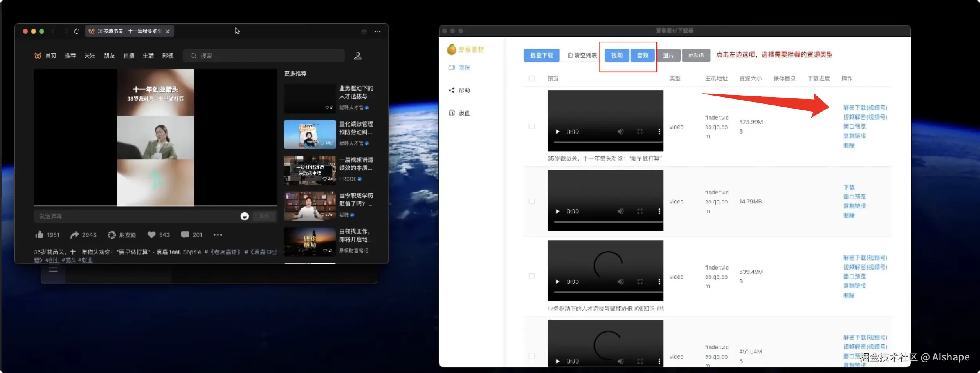980x373 pixels.
Task: Toggle the 音频 resource type filter
Action: pos(643,55)
